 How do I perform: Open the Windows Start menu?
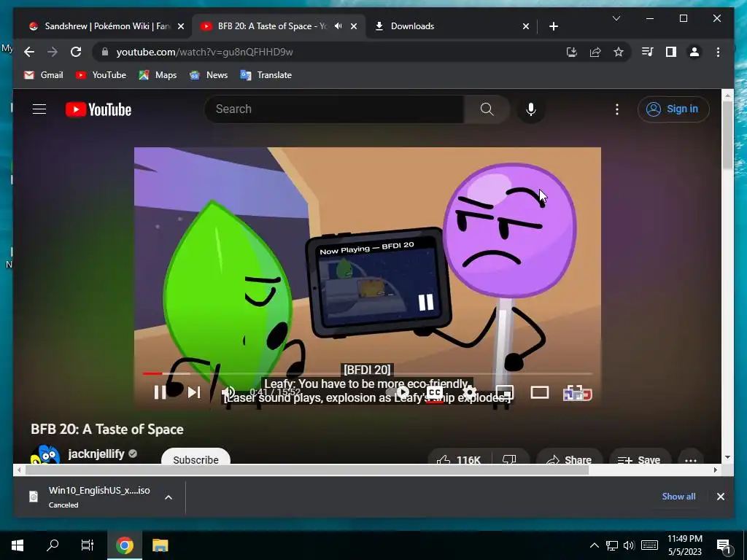(18, 545)
